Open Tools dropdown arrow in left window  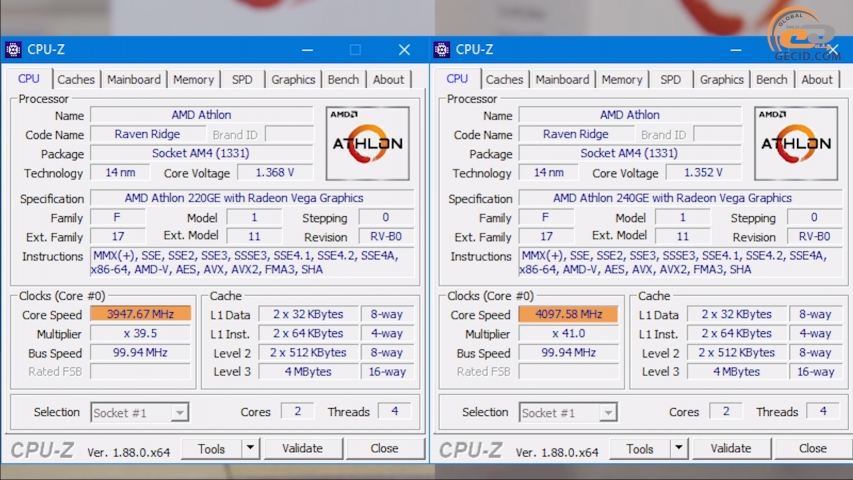(x=250, y=448)
